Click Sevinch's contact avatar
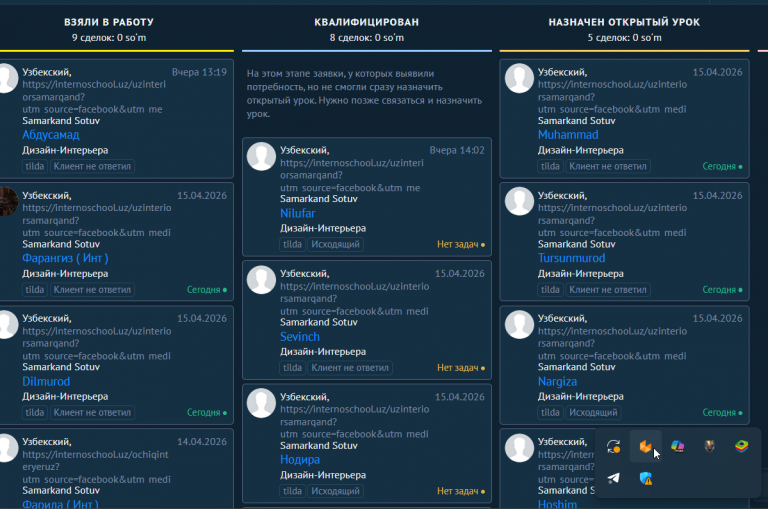The image size is (768, 509). click(x=261, y=280)
